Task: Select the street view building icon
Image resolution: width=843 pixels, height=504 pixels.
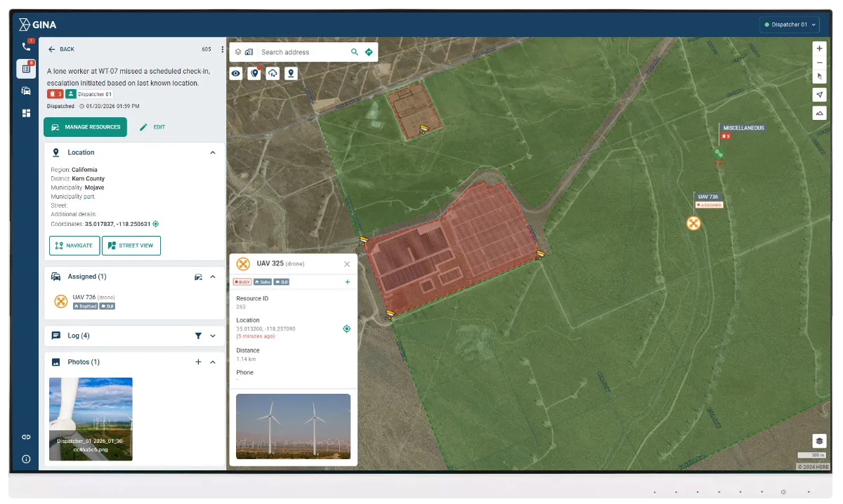Action: coord(249,51)
